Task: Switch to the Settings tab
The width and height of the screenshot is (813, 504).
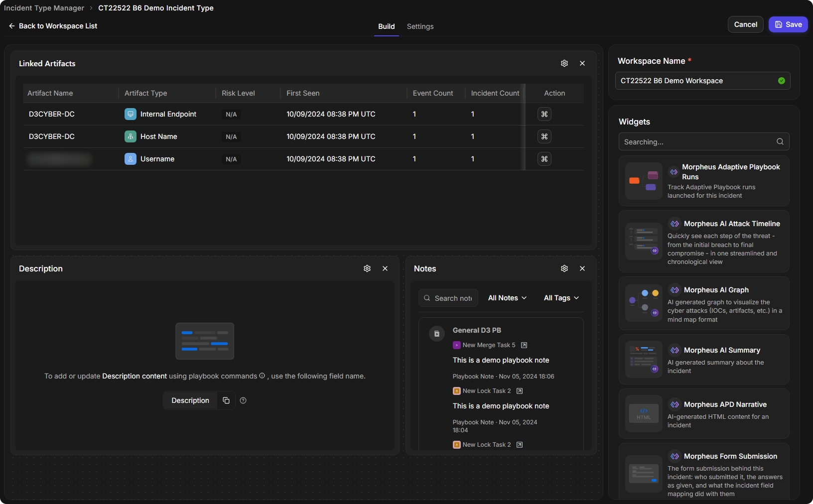Action: [x=420, y=26]
